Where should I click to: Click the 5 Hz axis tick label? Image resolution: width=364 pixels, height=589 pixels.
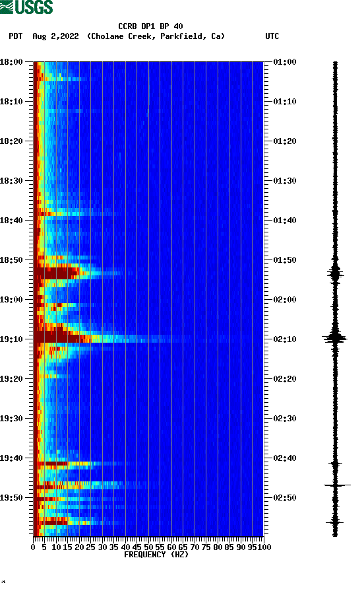pyautogui.click(x=44, y=547)
